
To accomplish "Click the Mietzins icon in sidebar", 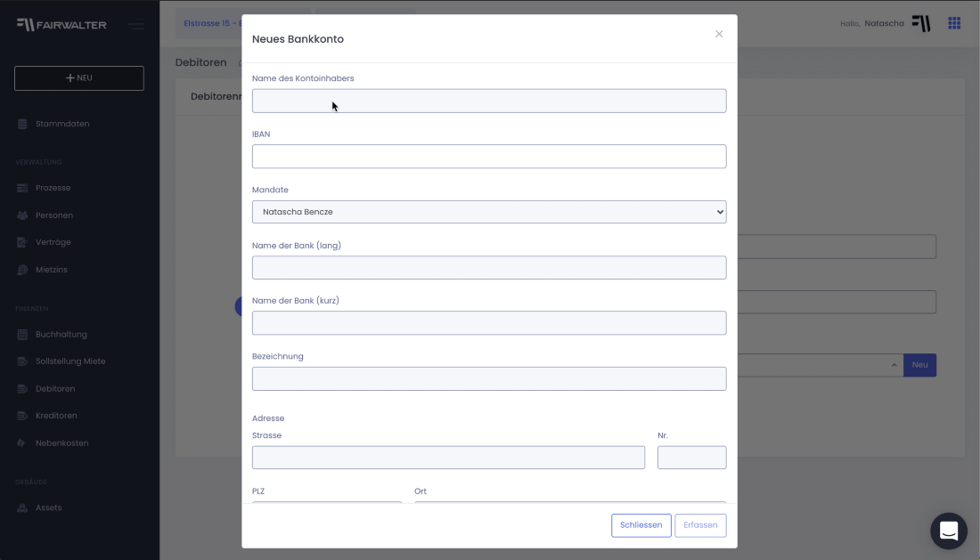I will coord(22,270).
